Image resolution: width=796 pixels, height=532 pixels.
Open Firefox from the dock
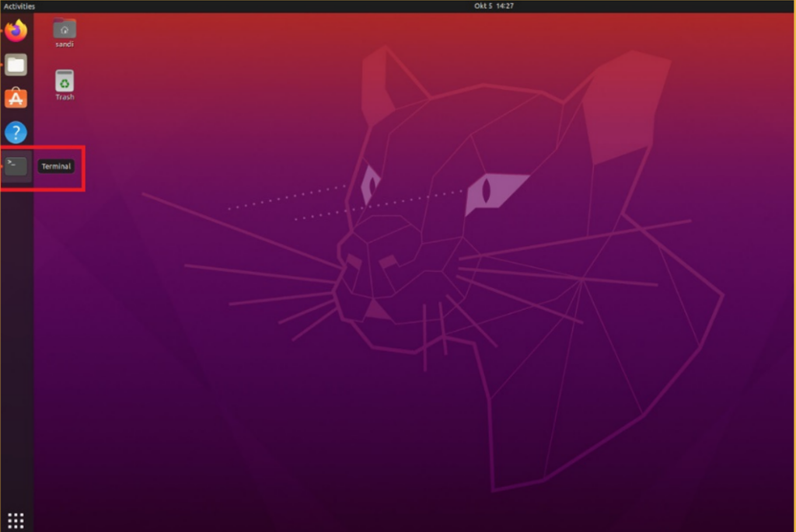point(16,30)
